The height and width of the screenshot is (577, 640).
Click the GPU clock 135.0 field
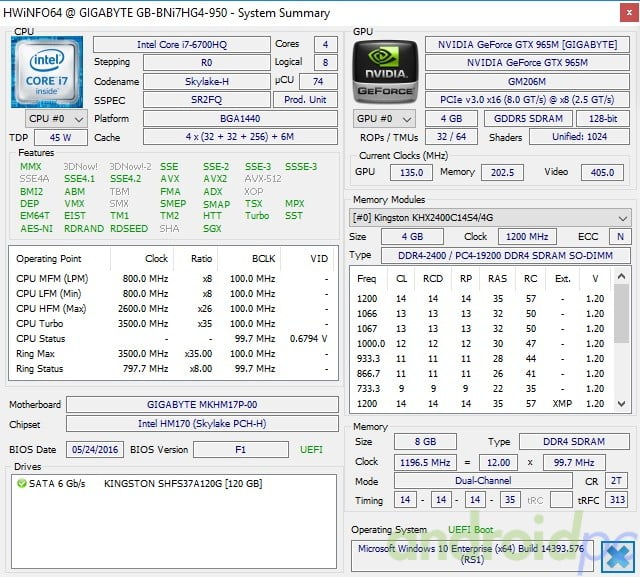pyautogui.click(x=411, y=173)
